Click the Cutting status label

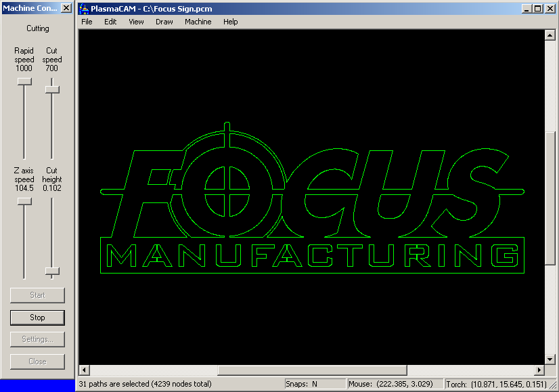pyautogui.click(x=38, y=28)
